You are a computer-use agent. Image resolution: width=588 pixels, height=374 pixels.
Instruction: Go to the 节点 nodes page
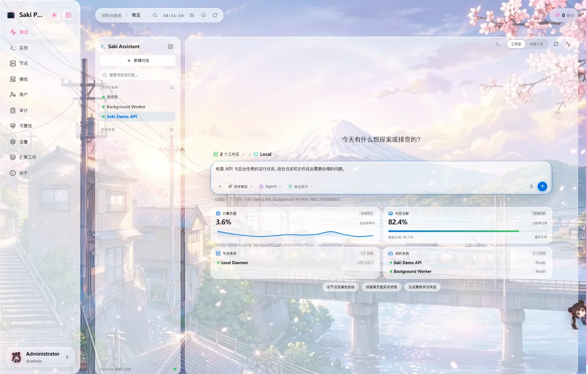(40, 64)
